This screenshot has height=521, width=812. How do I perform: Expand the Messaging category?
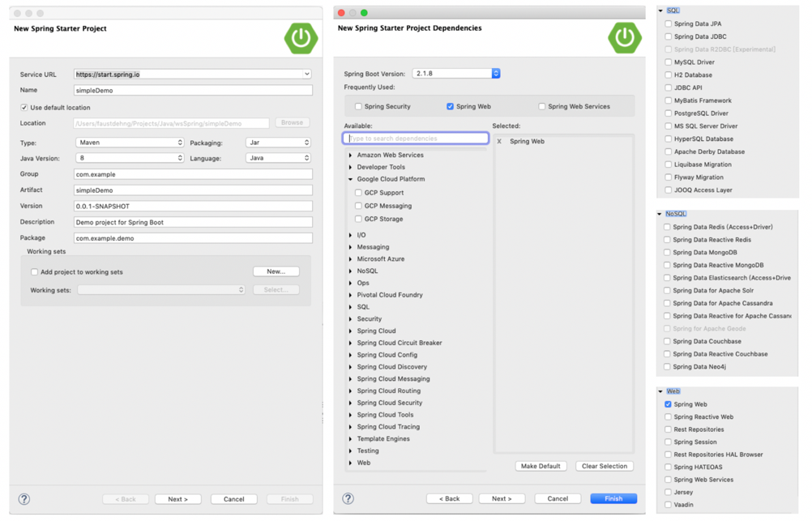pyautogui.click(x=351, y=248)
